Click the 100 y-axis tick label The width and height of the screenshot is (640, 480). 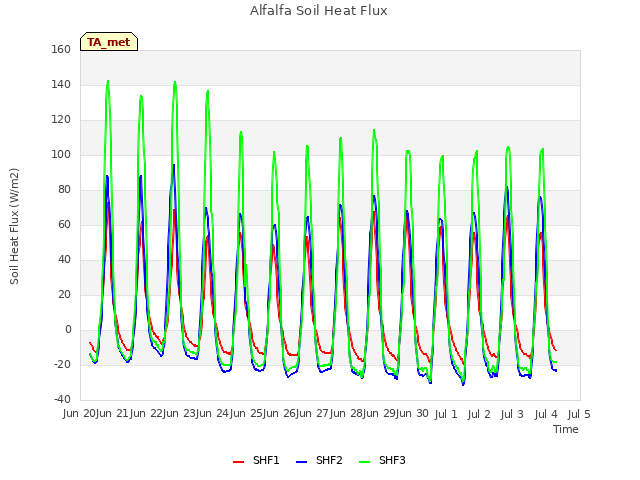pos(61,155)
